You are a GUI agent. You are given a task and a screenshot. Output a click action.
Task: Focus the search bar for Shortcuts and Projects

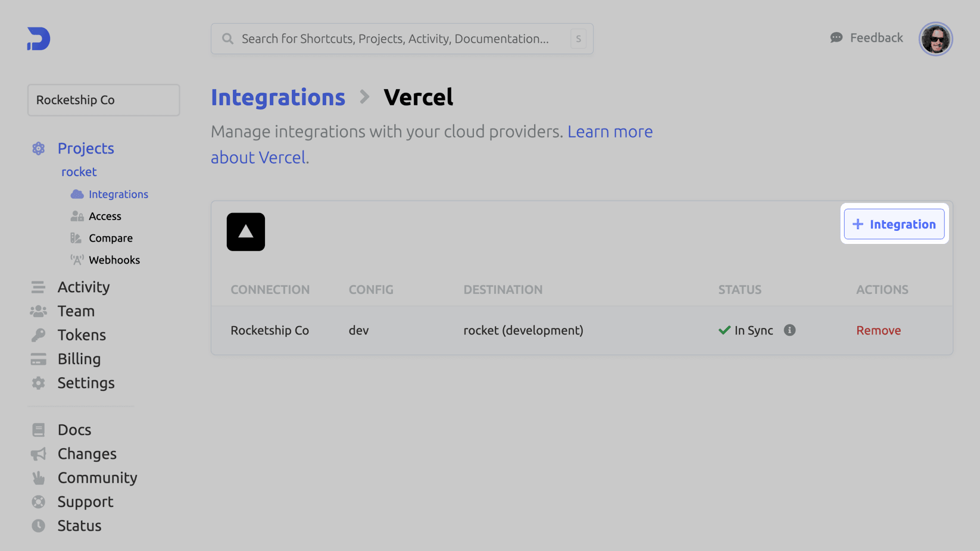395,39
